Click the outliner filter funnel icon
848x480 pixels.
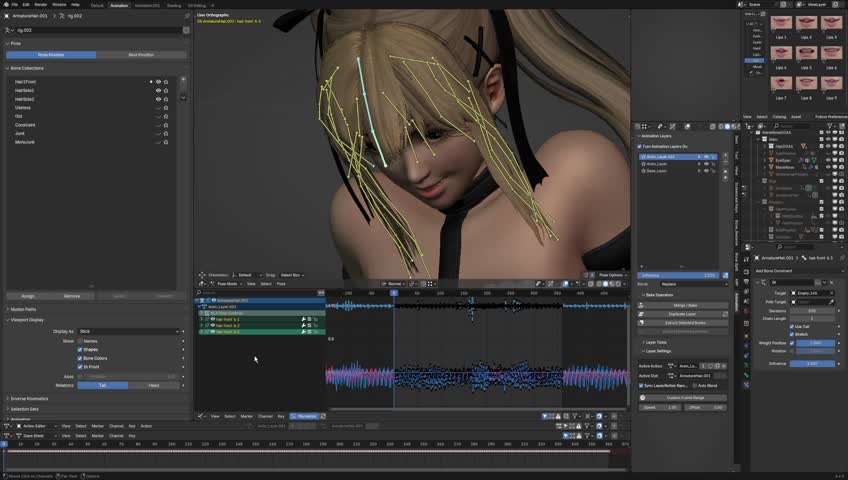pyautogui.click(x=829, y=126)
